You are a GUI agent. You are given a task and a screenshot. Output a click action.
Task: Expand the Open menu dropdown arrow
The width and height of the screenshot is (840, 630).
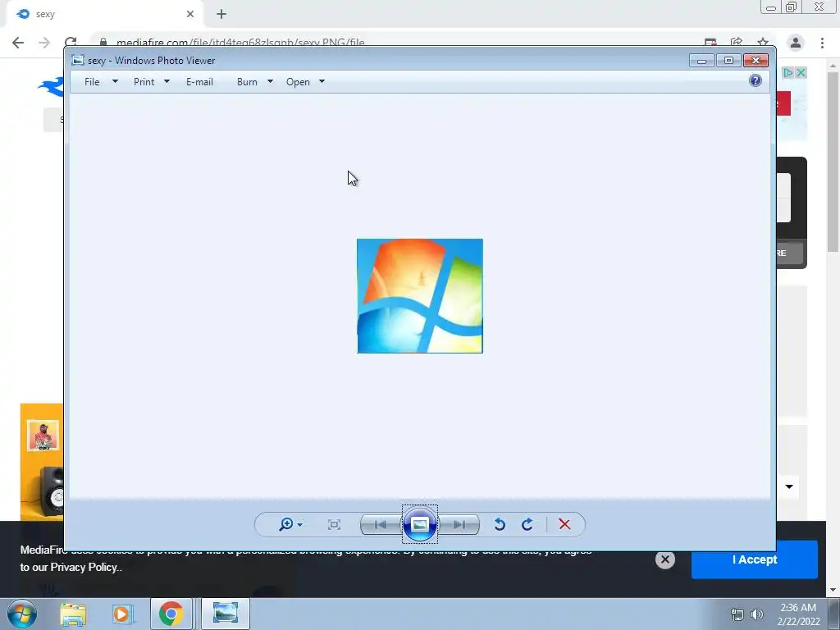(x=322, y=81)
